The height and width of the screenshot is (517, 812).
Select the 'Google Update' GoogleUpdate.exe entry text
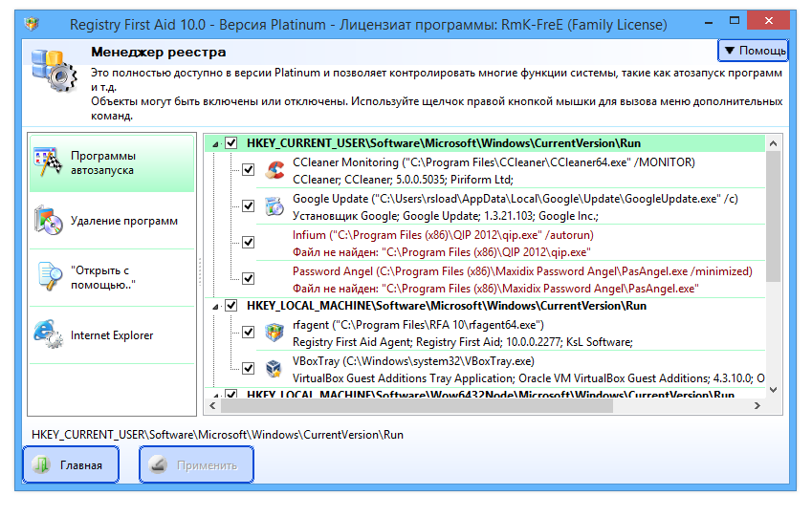[x=516, y=199]
